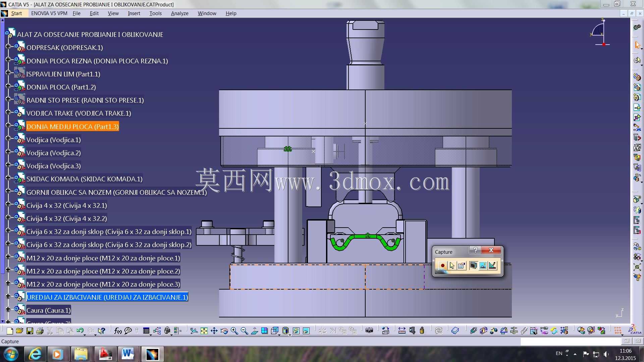This screenshot has width=644, height=362.
Task: Click the Hide/Show toolbar icon
Action: pyautogui.click(x=296, y=331)
